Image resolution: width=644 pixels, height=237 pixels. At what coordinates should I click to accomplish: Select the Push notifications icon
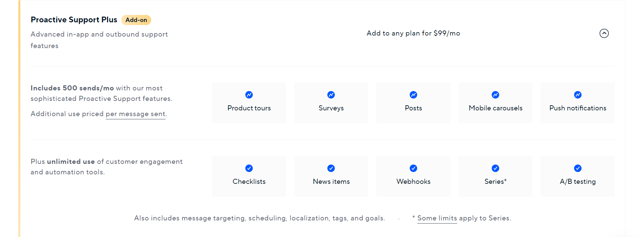pos(577,95)
